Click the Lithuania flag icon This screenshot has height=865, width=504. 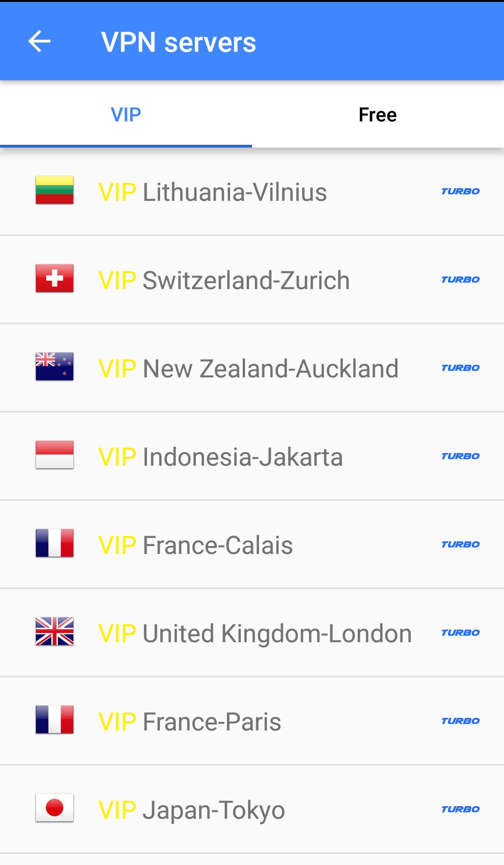(55, 190)
